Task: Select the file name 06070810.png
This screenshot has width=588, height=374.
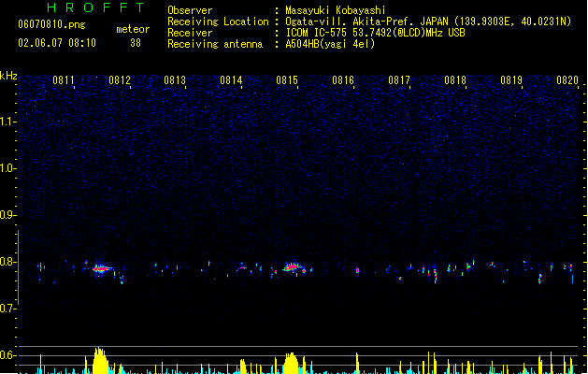Action: (x=51, y=24)
